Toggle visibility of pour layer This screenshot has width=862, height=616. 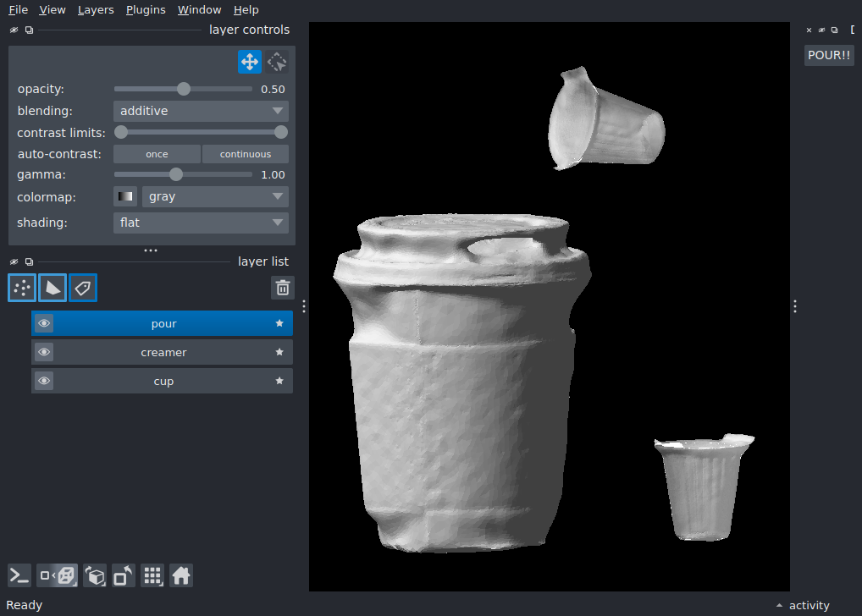coord(44,323)
